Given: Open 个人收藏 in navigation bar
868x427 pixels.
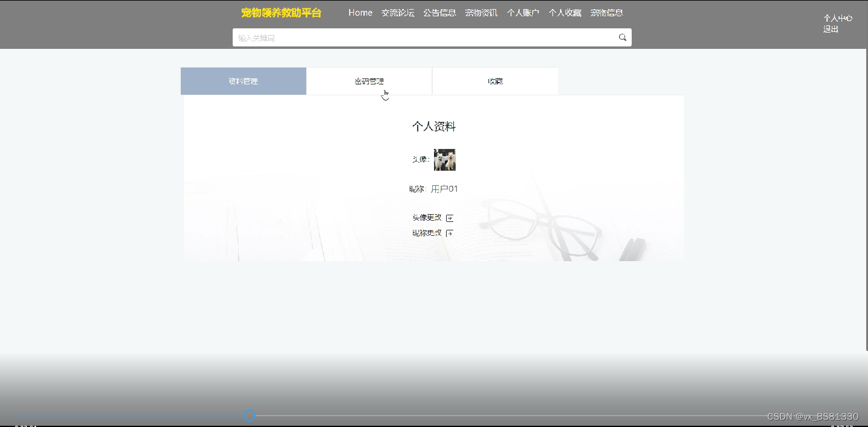Looking at the screenshot, I should point(565,13).
